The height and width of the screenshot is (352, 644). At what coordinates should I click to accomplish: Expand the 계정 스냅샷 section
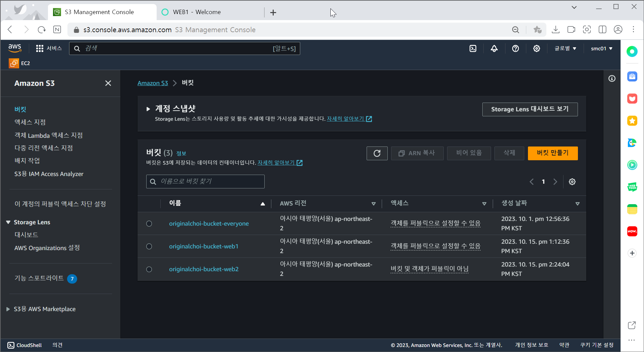(148, 109)
